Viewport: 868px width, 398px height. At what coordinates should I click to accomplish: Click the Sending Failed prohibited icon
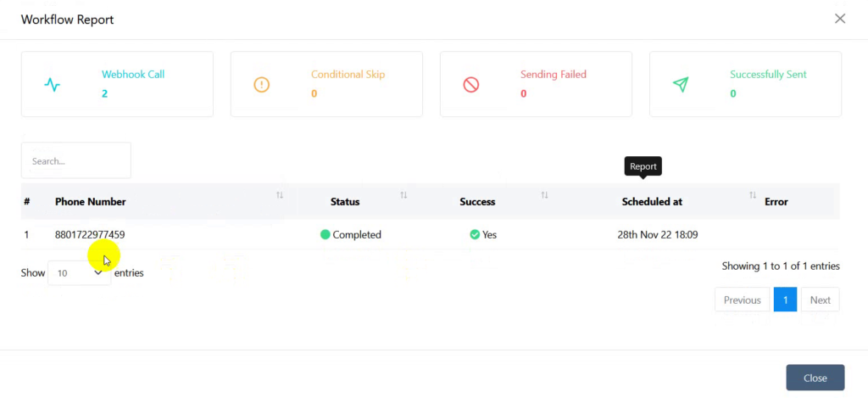(x=471, y=85)
